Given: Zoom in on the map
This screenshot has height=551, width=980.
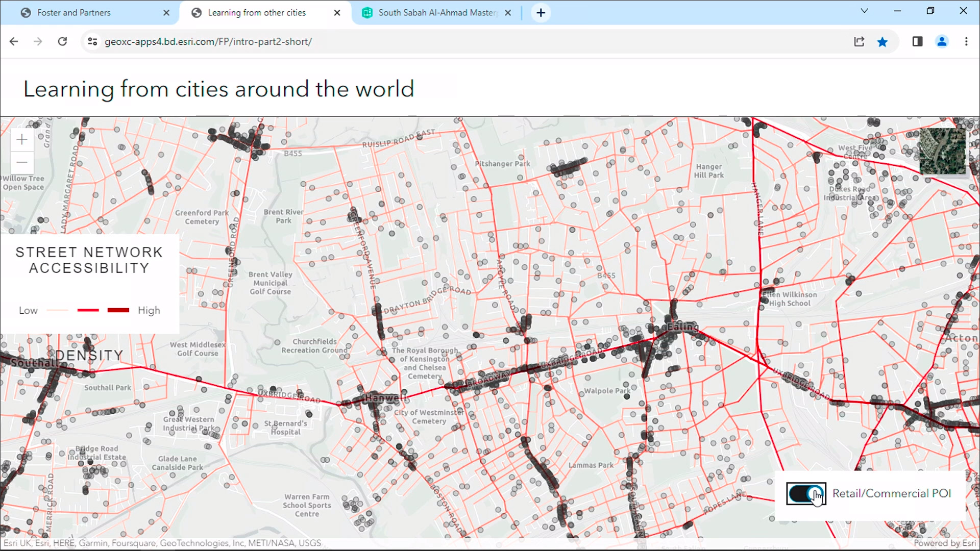Looking at the screenshot, I should coord(22,139).
